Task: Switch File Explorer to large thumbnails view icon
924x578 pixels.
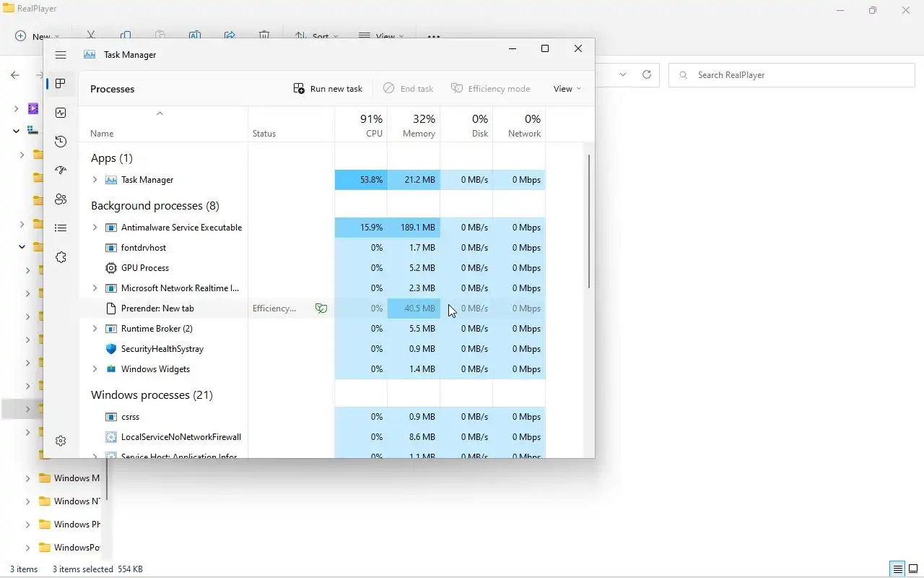Action: [913, 569]
